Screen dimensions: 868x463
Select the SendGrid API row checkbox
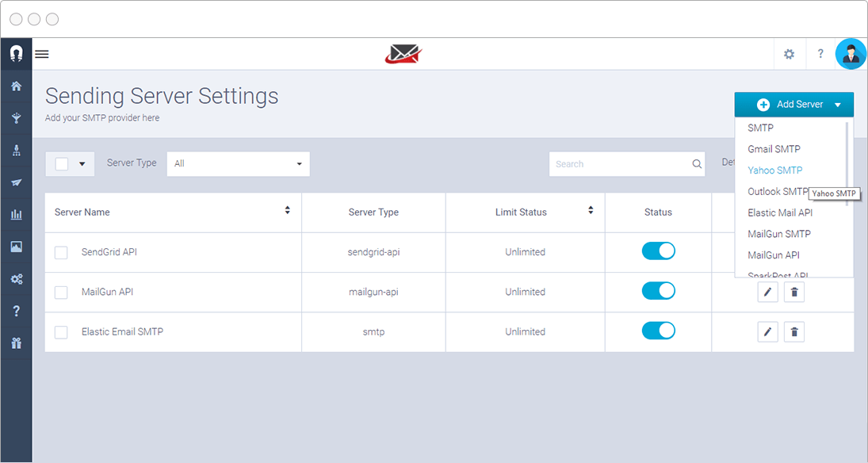[61, 253]
